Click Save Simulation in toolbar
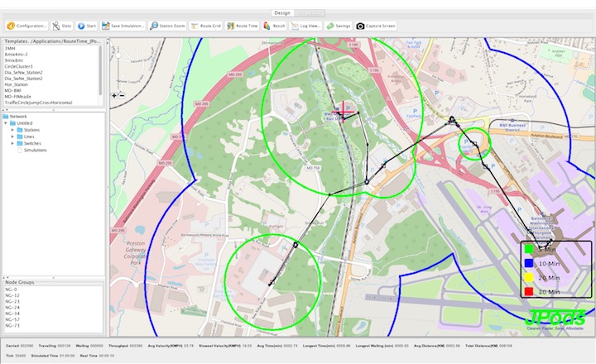 [124, 26]
